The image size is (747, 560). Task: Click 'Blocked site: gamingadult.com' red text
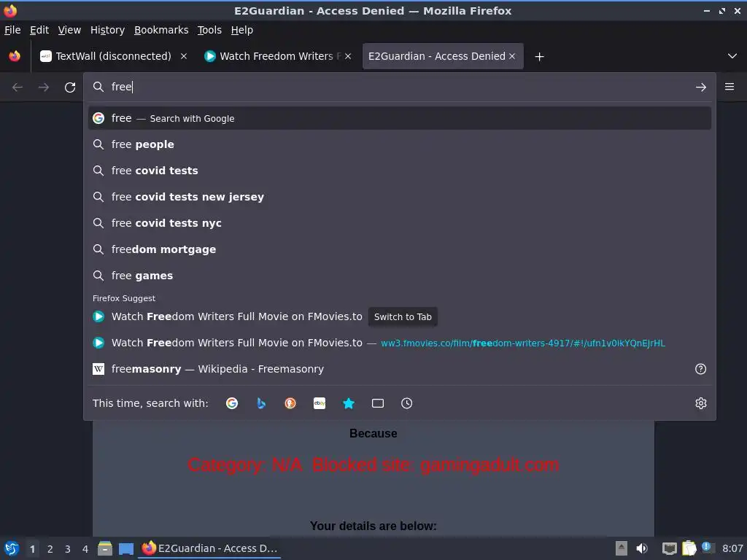pyautogui.click(x=436, y=464)
